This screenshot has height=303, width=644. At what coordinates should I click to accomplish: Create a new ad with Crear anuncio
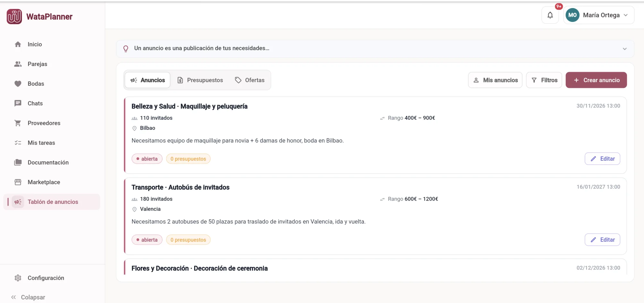596,80
